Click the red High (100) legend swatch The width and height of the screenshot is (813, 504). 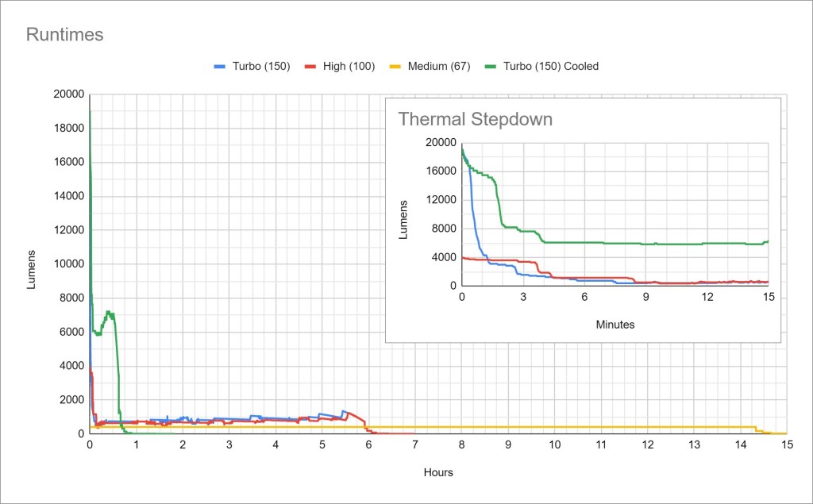311,67
